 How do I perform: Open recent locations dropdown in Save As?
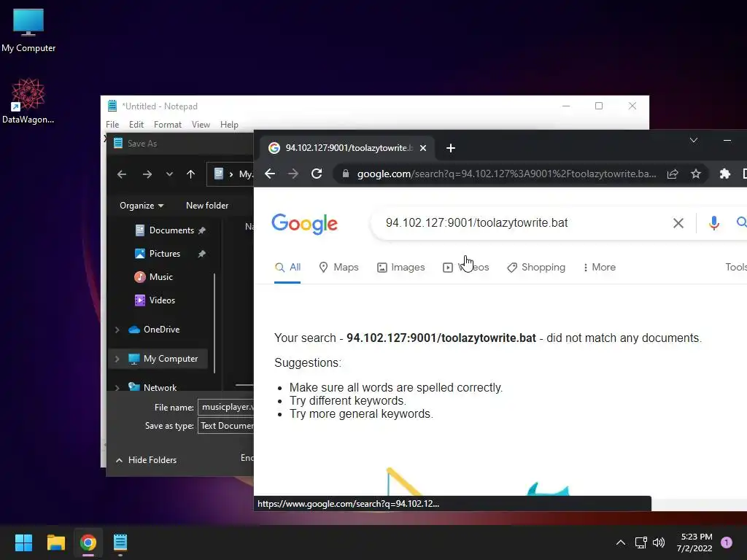click(169, 174)
